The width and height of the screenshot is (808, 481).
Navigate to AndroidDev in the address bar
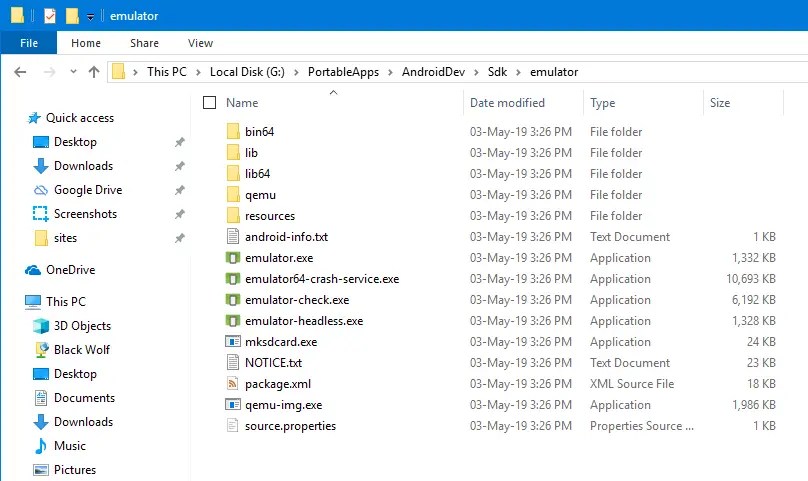(x=433, y=72)
